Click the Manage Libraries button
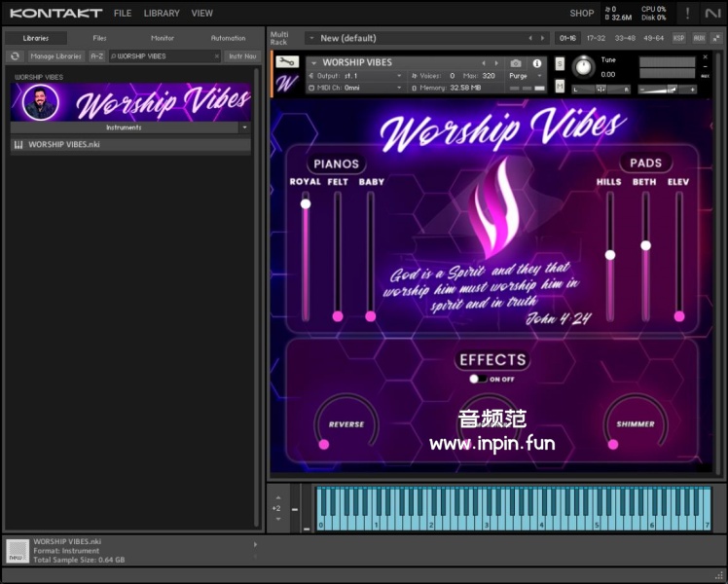728x584 pixels. 55,56
